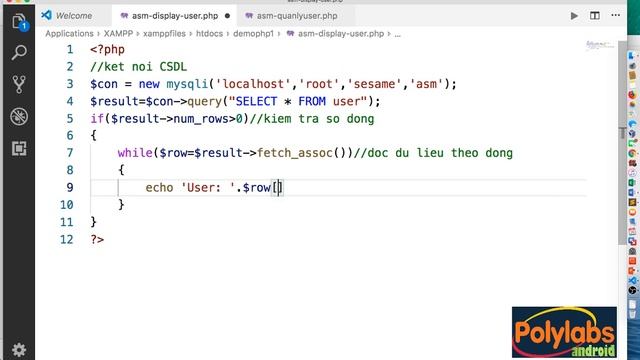
Task: Open Finder from the macOS dock
Action: pos(632,56)
